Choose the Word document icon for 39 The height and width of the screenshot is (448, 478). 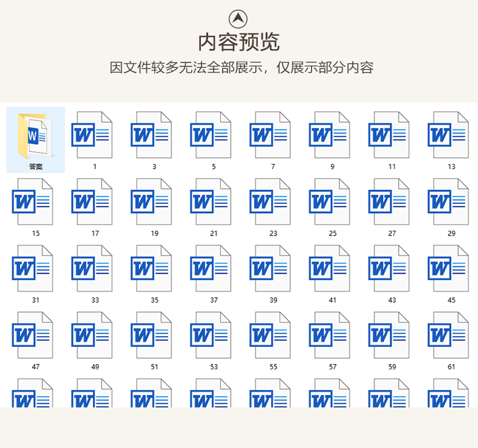[x=270, y=268]
